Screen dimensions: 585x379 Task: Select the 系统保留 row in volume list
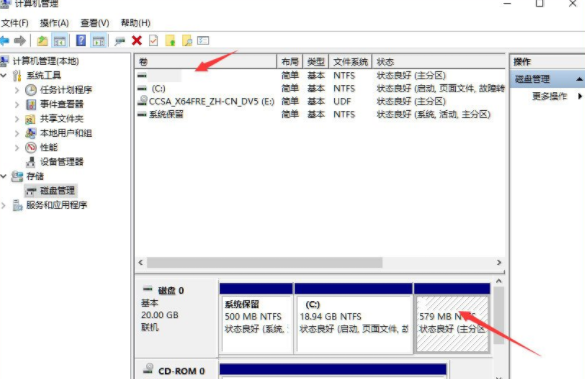[320, 114]
